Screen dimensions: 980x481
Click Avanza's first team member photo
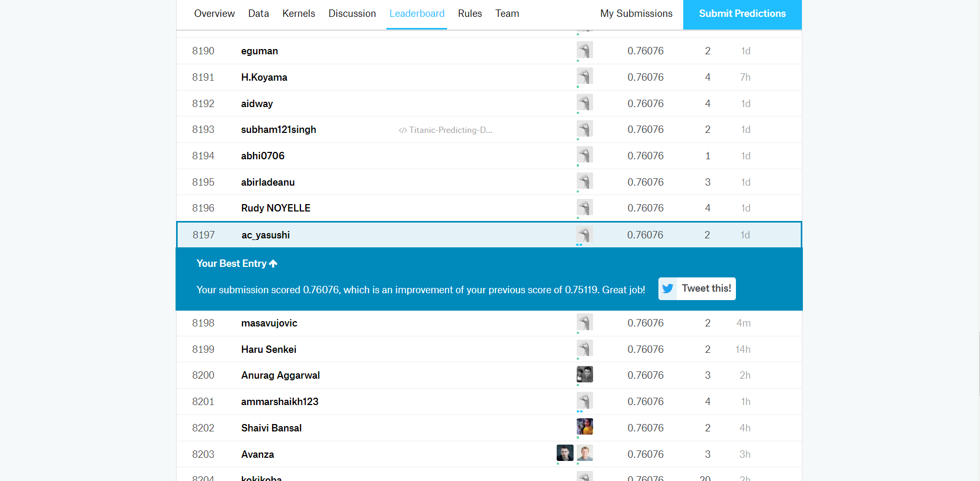pos(565,453)
